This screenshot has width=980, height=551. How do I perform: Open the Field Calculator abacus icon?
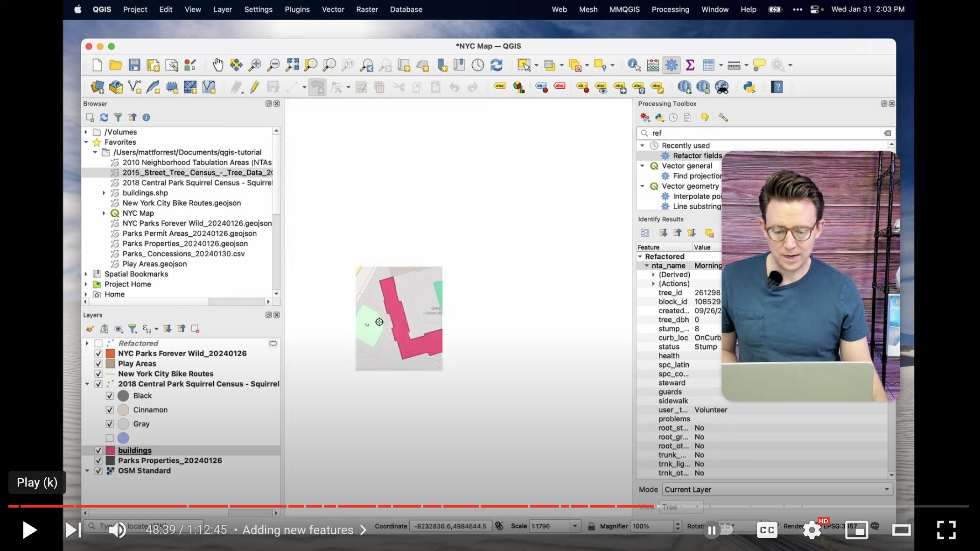pyautogui.click(x=653, y=65)
